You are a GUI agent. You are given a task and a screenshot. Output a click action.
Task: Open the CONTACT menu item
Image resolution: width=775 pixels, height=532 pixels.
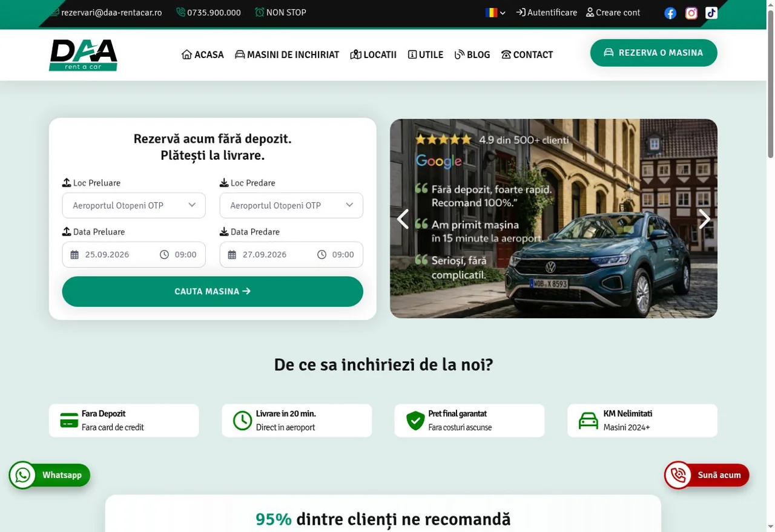click(527, 54)
